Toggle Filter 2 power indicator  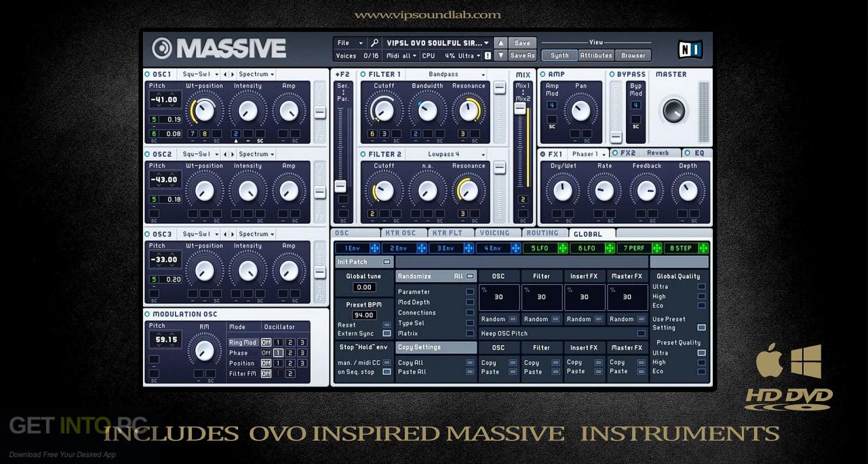point(363,154)
